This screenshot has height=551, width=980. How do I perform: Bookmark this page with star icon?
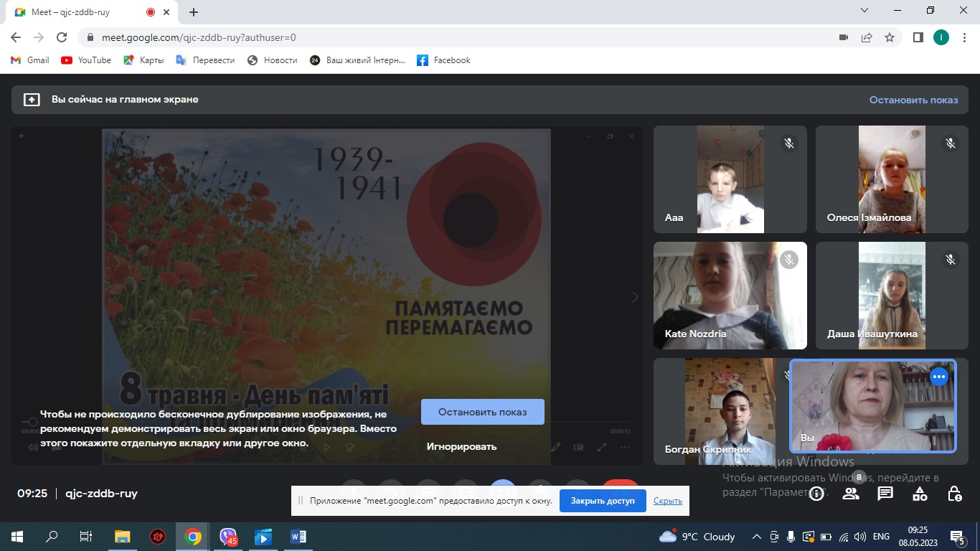tap(890, 37)
